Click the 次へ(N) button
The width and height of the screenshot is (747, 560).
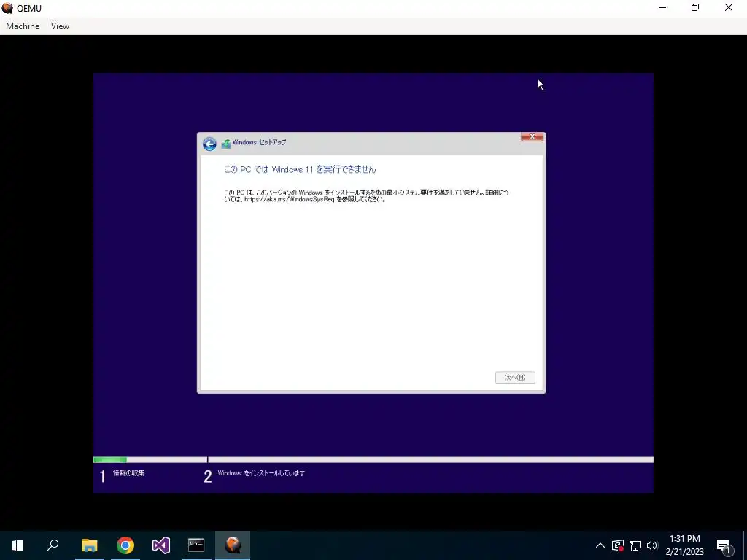click(x=515, y=377)
